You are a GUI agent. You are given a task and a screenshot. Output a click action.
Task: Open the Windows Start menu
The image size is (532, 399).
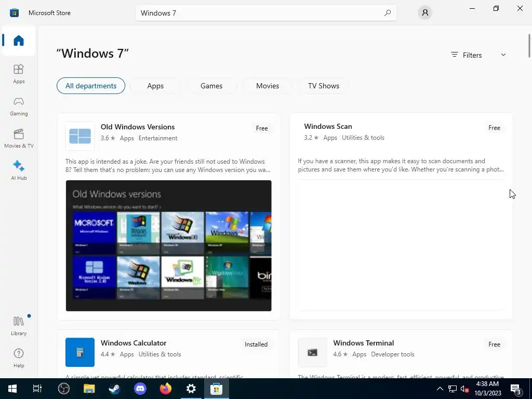[x=12, y=389]
